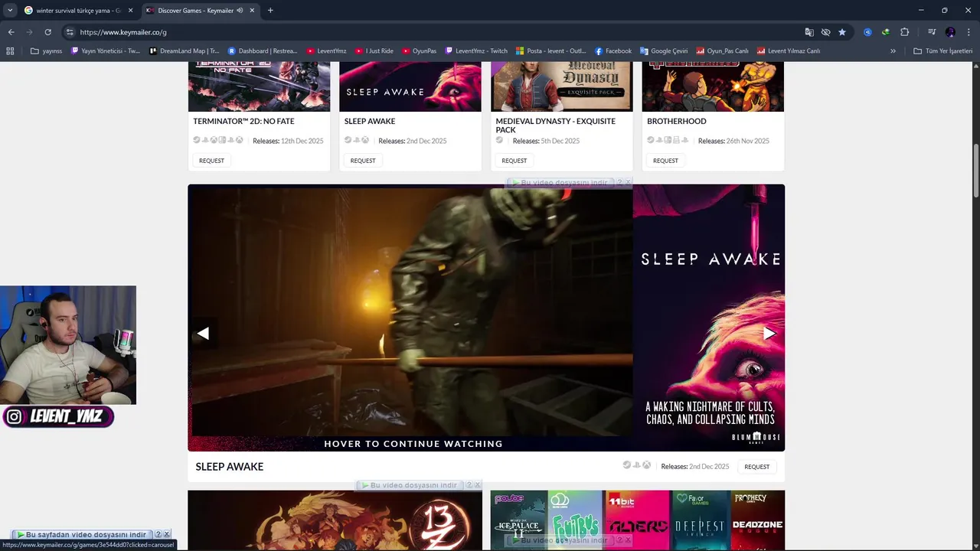Open I Just Ride bookmark

tap(374, 51)
